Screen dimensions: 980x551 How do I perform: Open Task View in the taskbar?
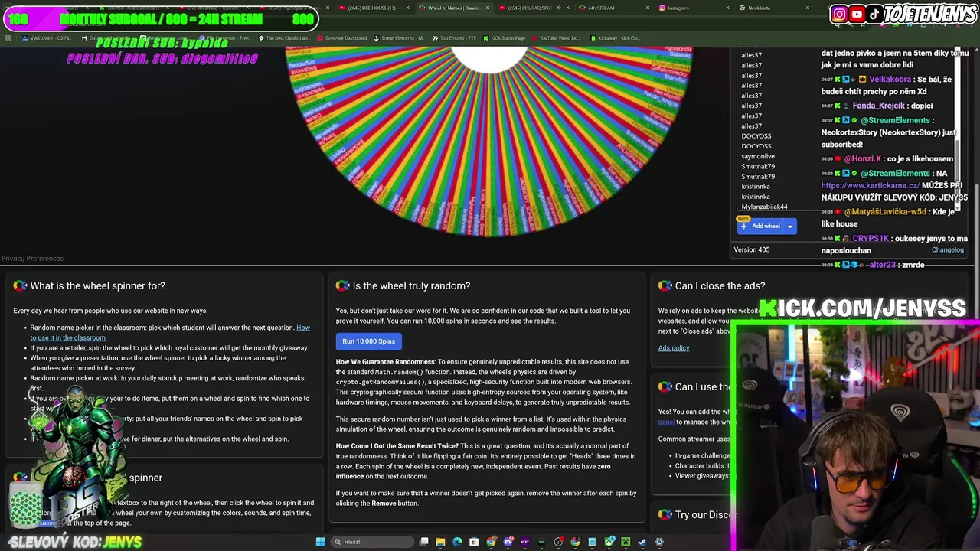pos(423,542)
